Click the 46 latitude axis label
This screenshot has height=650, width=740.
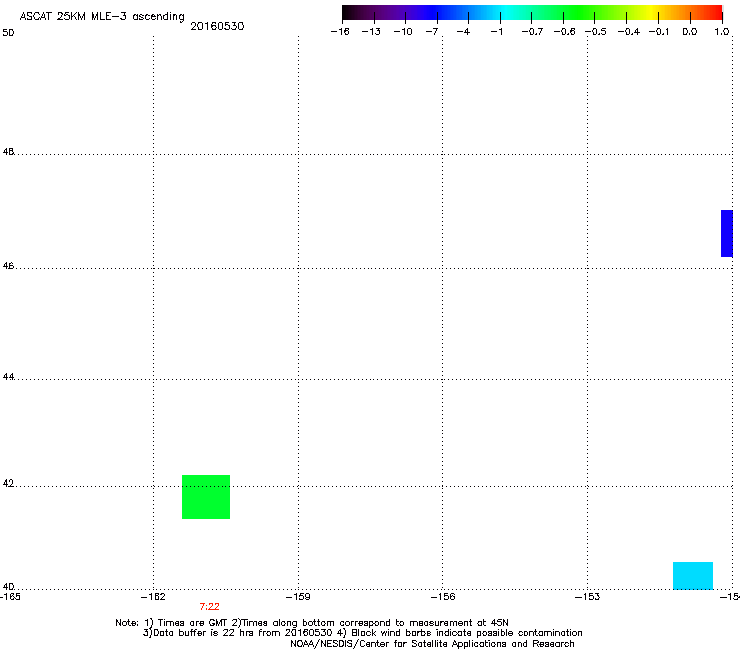point(8,266)
